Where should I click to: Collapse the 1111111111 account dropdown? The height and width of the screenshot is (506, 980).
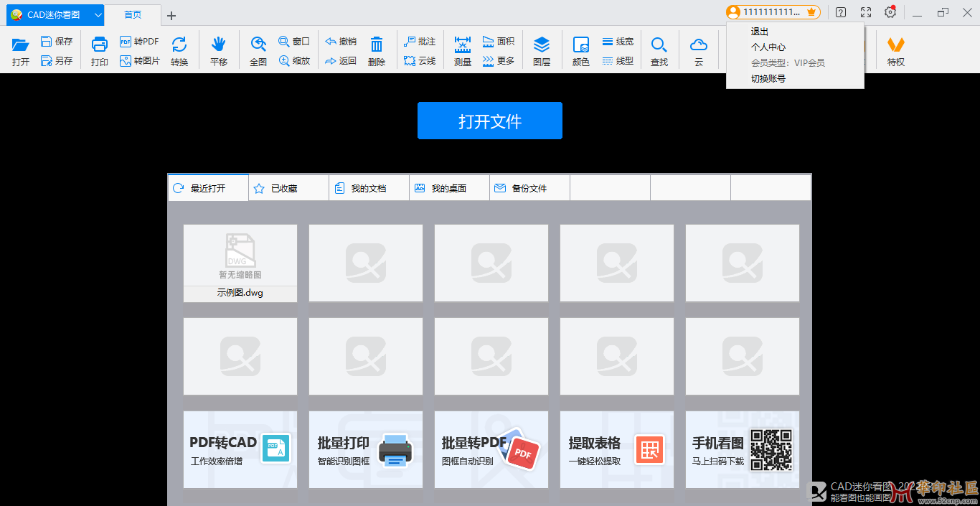[x=773, y=12]
